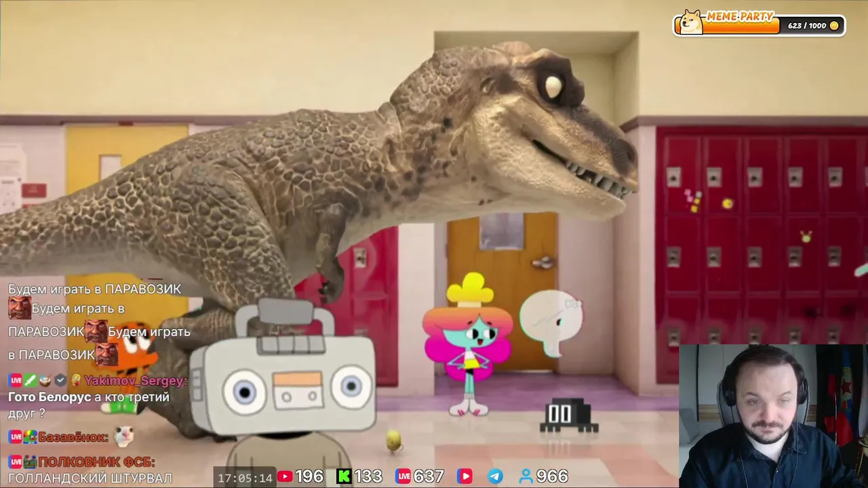This screenshot has height=488, width=868.
Task: Click the green Kick icon next to 133
Action: tap(344, 476)
